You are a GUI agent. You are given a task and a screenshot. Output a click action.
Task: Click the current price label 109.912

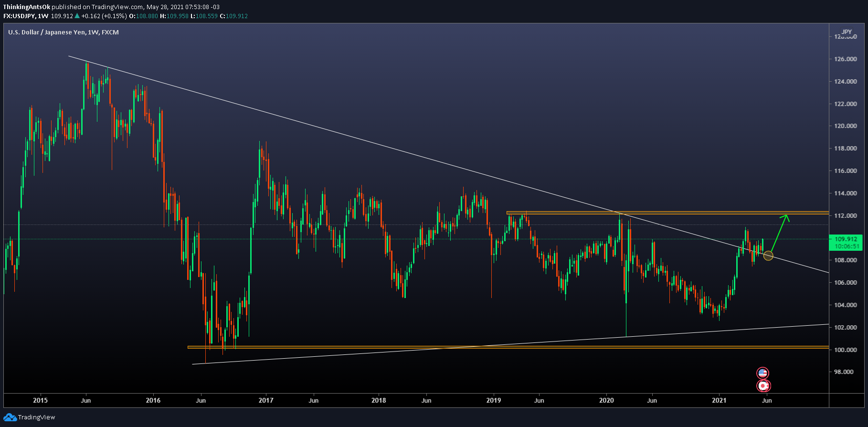click(x=846, y=239)
